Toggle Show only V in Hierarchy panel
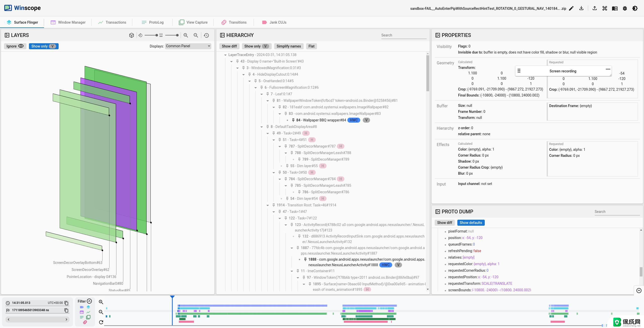 click(257, 46)
